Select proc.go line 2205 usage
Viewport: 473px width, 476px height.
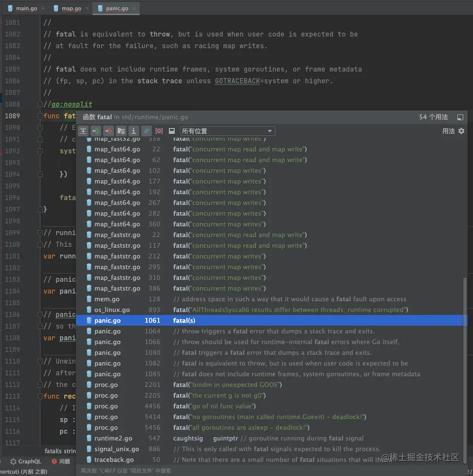click(x=270, y=395)
